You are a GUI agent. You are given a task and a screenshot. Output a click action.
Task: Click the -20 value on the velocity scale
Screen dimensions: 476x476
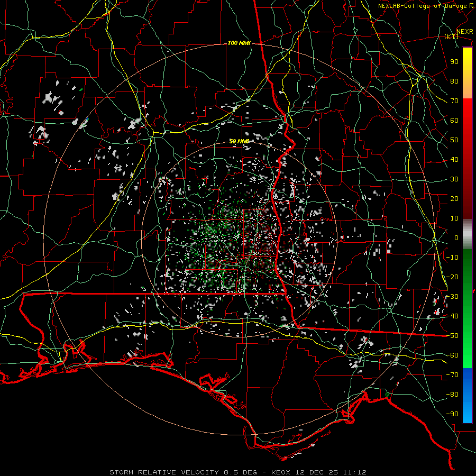[x=452, y=277]
